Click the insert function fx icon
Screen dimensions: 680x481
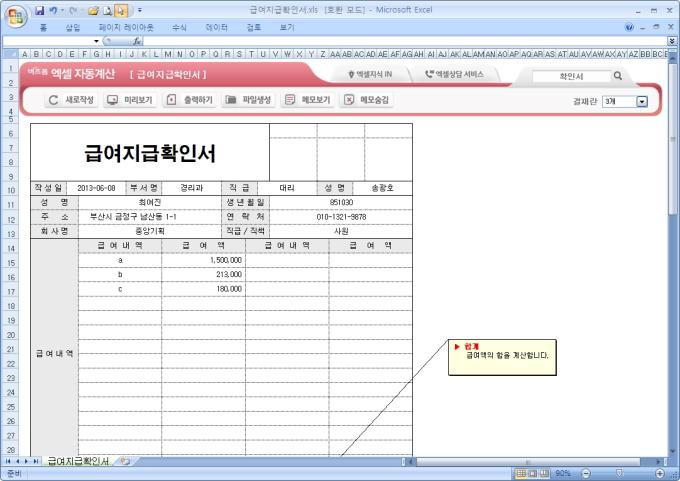point(137,41)
